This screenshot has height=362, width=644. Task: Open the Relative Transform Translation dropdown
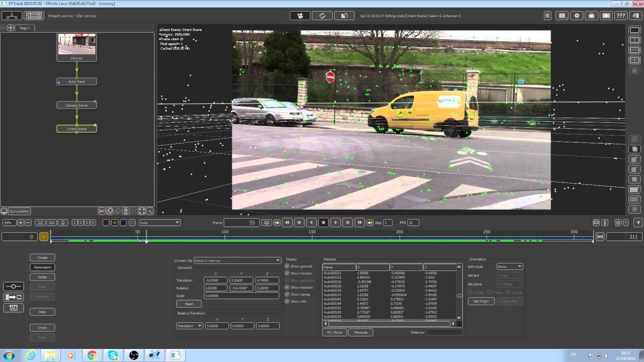click(x=190, y=326)
